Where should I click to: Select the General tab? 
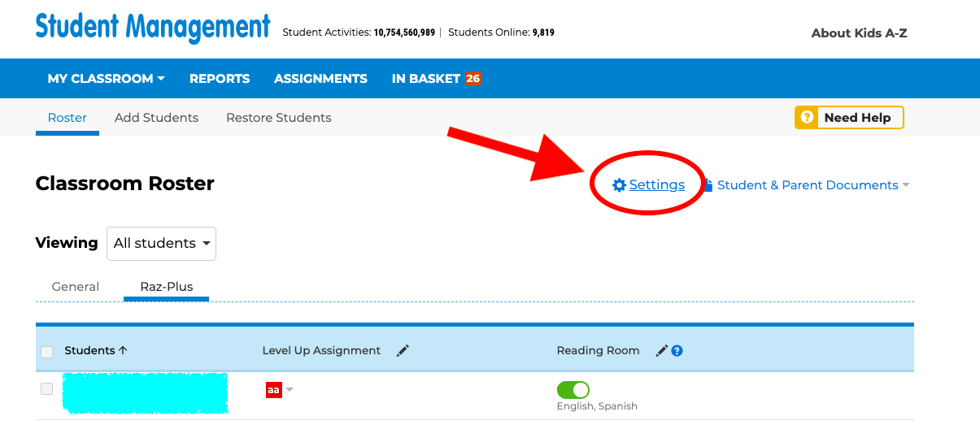pos(76,287)
